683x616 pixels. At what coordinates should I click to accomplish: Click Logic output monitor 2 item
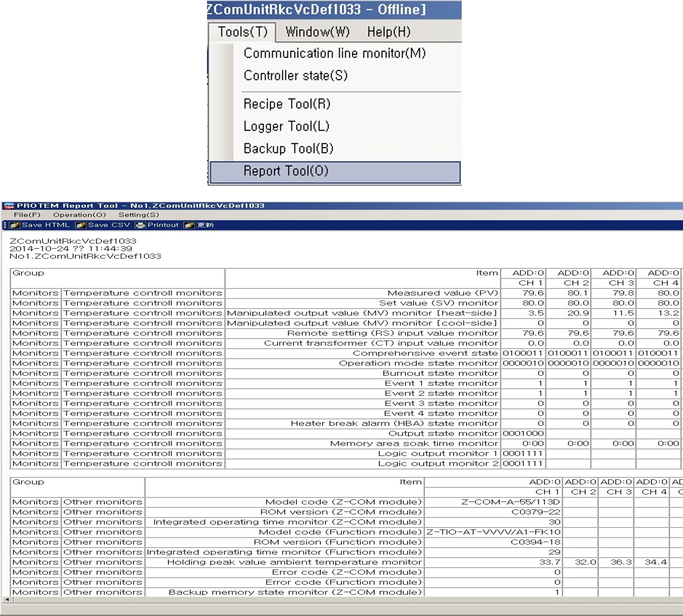(363, 463)
